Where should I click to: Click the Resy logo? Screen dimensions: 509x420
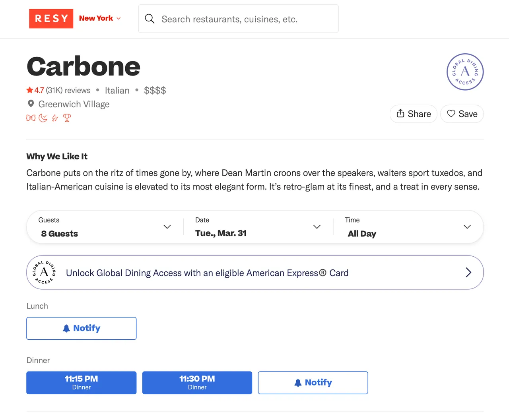(x=51, y=19)
